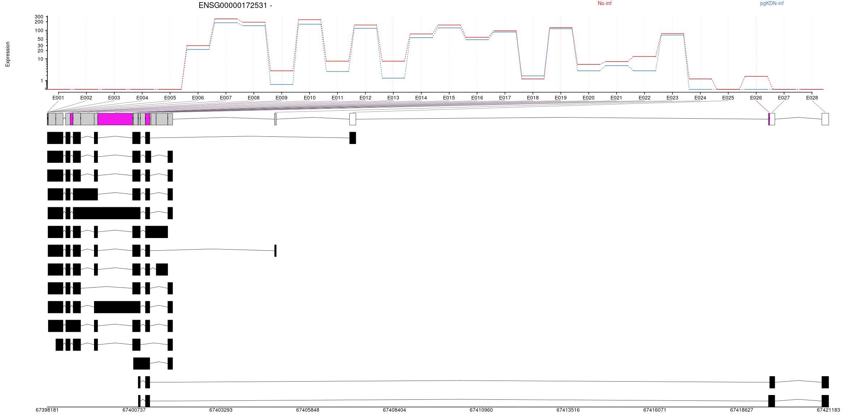This screenshot has height=416, width=868.
Task: Select the No-inf legend label
Action: tap(604, 3)
